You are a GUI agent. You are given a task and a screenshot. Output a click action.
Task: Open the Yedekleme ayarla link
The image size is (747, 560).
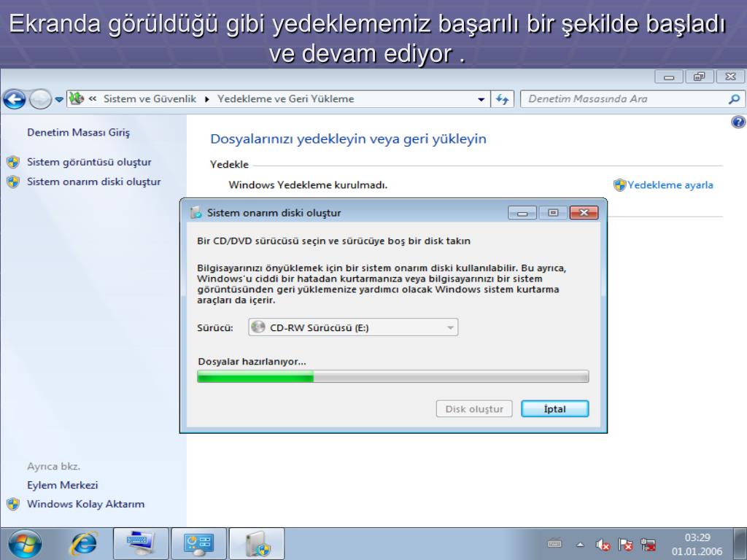click(670, 184)
